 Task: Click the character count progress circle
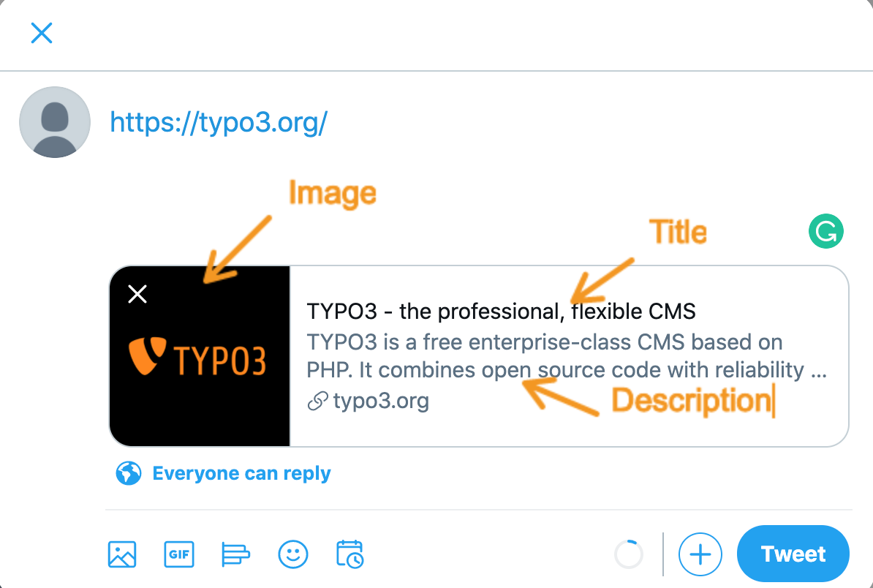pyautogui.click(x=629, y=554)
